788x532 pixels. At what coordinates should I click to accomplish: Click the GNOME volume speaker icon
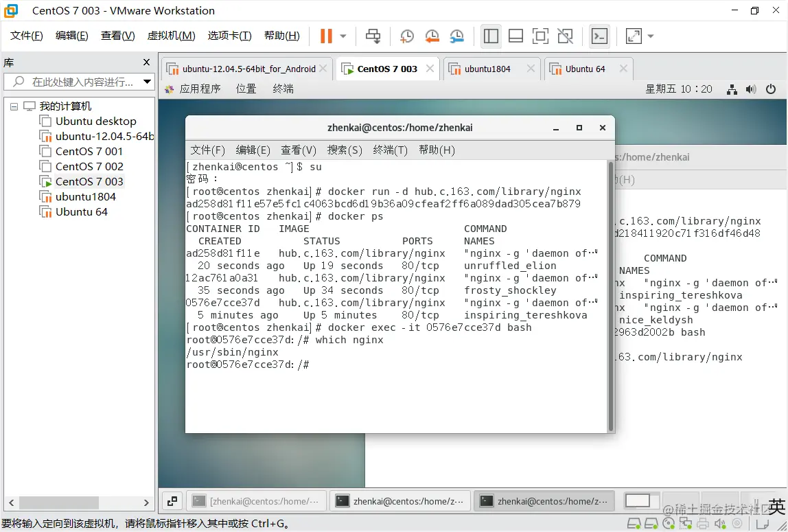point(751,89)
